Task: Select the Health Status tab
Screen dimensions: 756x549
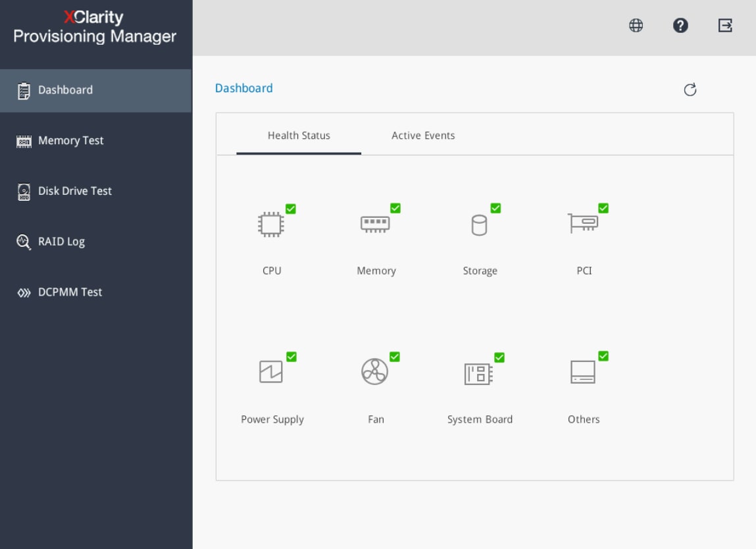Action: [x=299, y=136]
